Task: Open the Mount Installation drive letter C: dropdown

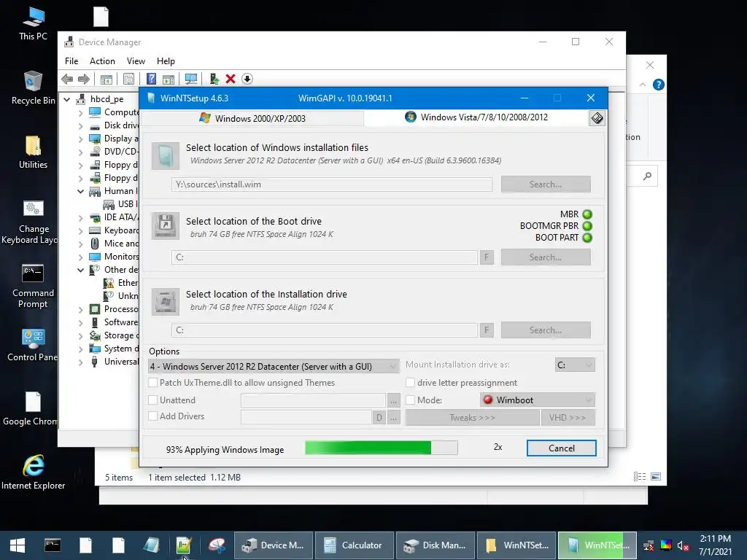Action: click(575, 365)
